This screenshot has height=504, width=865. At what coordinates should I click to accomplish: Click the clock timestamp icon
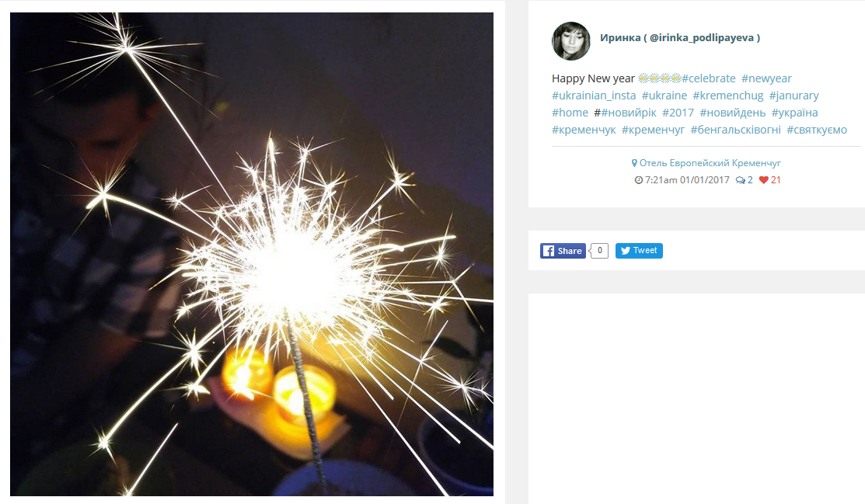coord(639,179)
